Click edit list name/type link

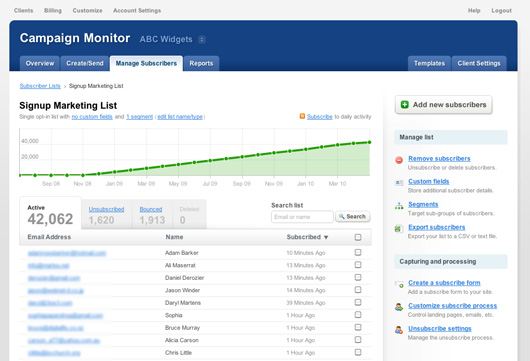[180, 117]
